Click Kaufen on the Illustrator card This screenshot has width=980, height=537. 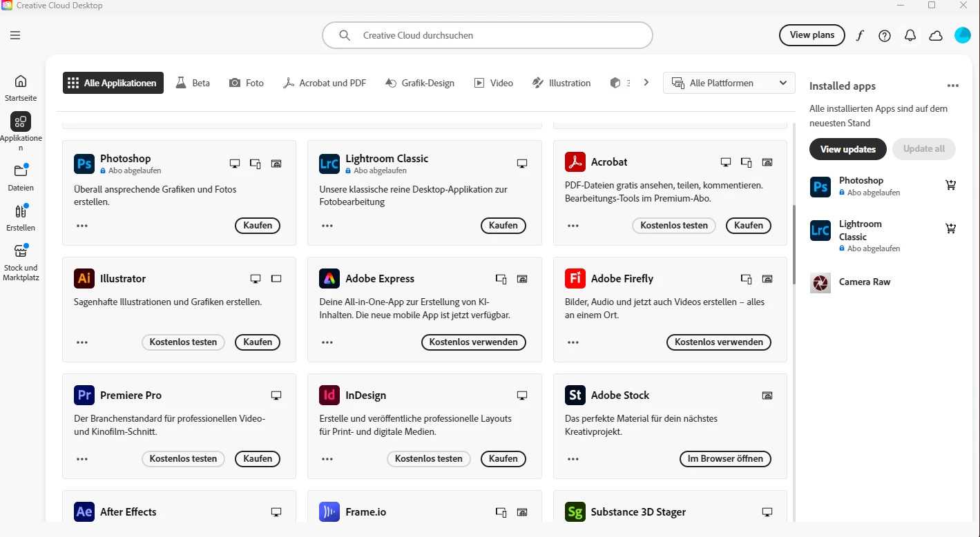point(258,342)
